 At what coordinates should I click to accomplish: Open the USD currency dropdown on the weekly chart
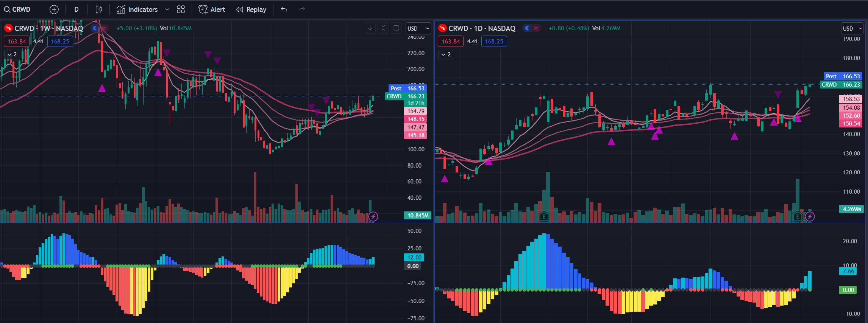pyautogui.click(x=418, y=28)
